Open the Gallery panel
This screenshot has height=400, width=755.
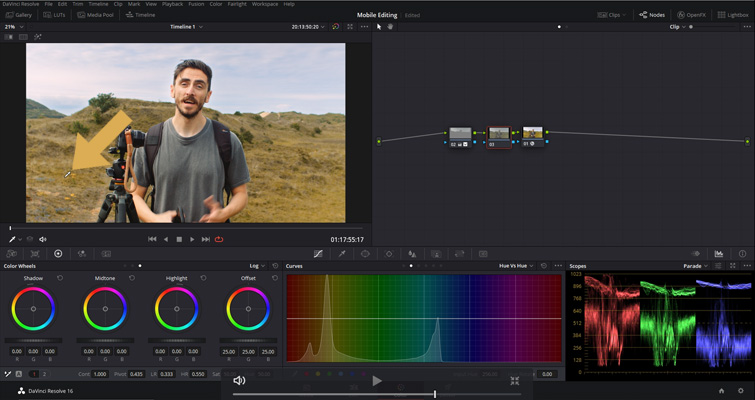(19, 16)
